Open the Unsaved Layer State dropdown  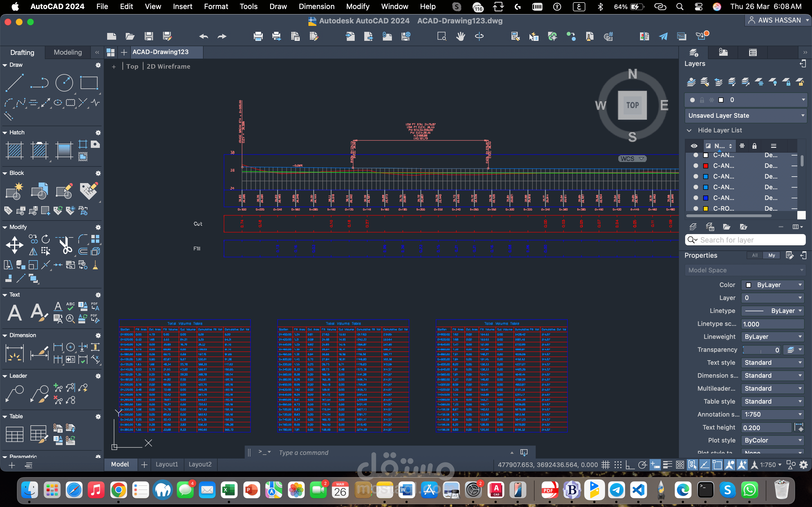(745, 116)
